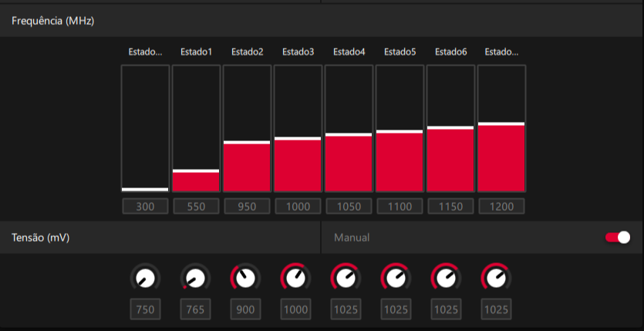Adjust the Estado6 frequency slider bar

[x=451, y=129]
